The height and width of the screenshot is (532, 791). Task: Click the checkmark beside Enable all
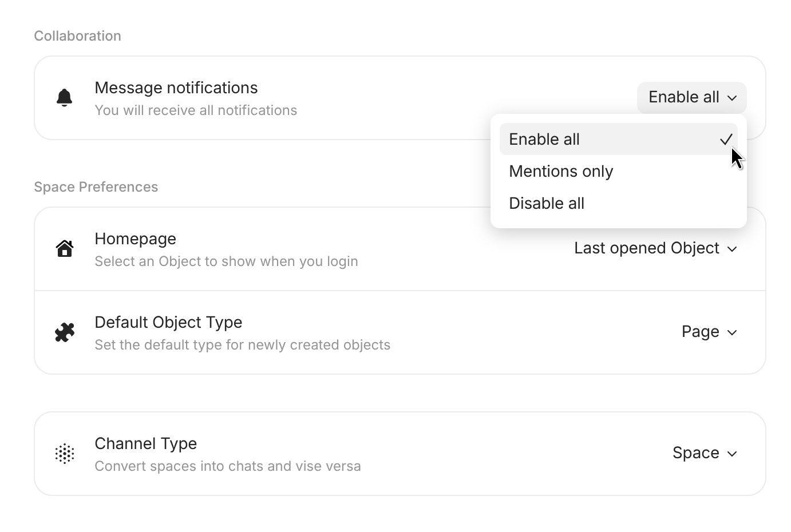pyautogui.click(x=726, y=140)
